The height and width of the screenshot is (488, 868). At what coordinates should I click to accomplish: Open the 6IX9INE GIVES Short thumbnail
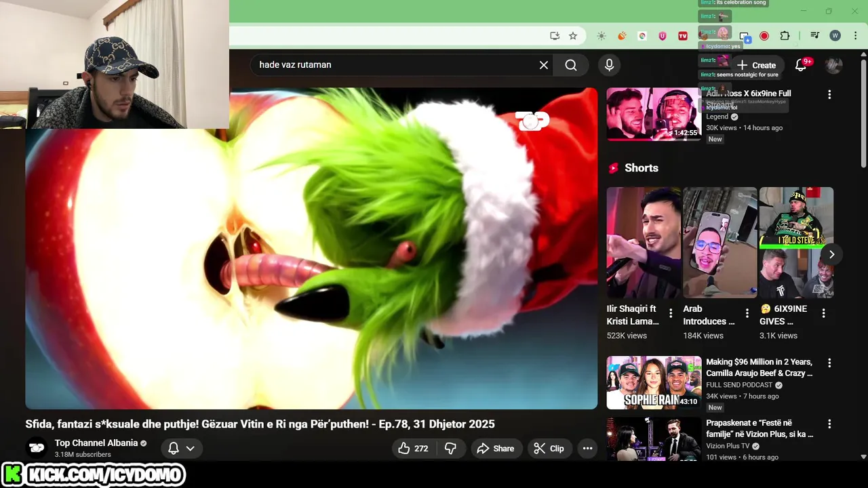click(796, 243)
